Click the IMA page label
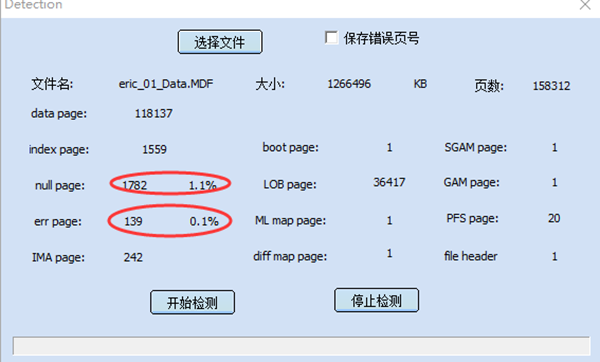Image resolution: width=600 pixels, height=362 pixels. (x=58, y=258)
